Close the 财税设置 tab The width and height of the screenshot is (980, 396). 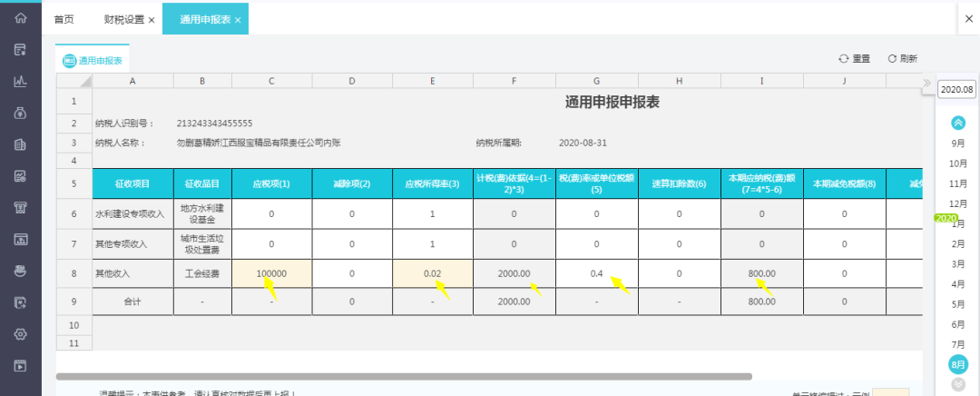point(151,20)
